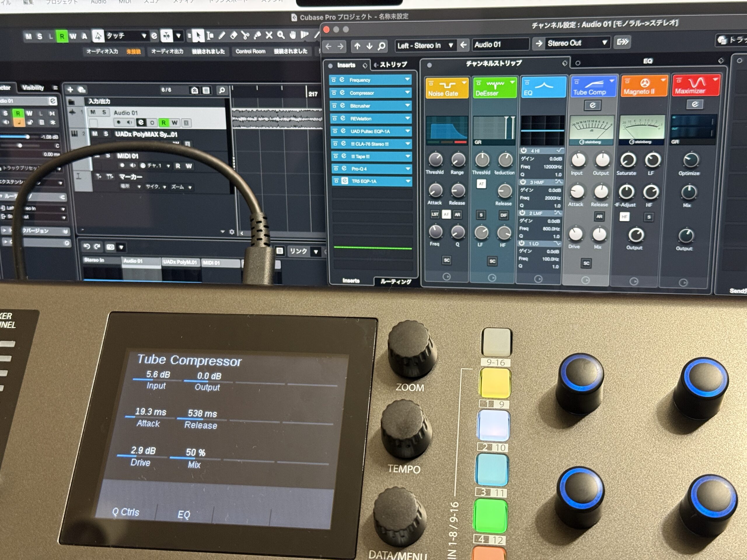
Task: Click the up arrow in Channel Settings toolbar
Action: tap(357, 46)
